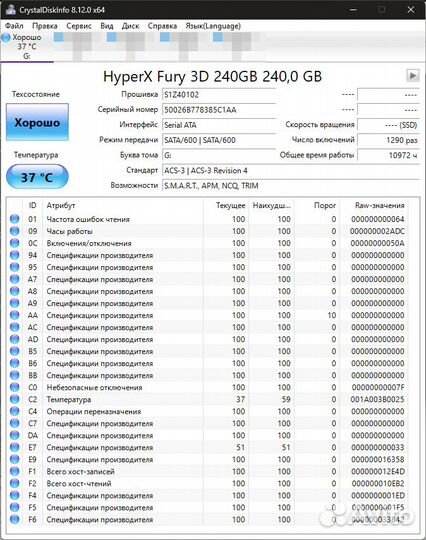Open the Язык(Language) menu
Image resolution: width=426 pixels, height=540 pixels.
[x=213, y=26]
